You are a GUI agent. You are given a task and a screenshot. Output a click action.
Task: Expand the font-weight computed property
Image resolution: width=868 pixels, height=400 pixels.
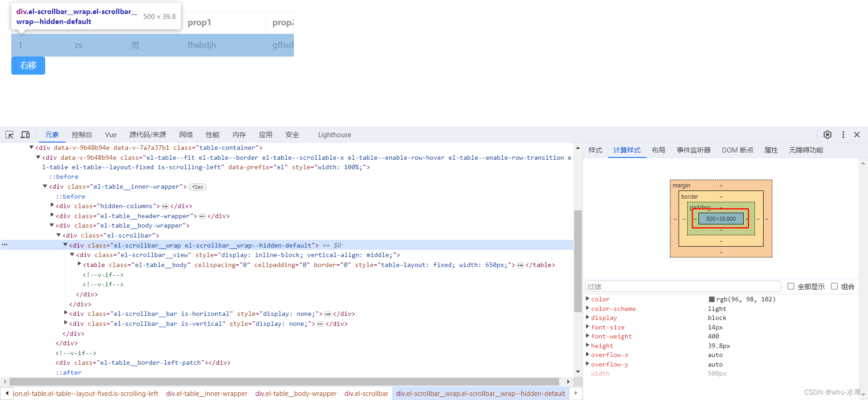point(588,336)
